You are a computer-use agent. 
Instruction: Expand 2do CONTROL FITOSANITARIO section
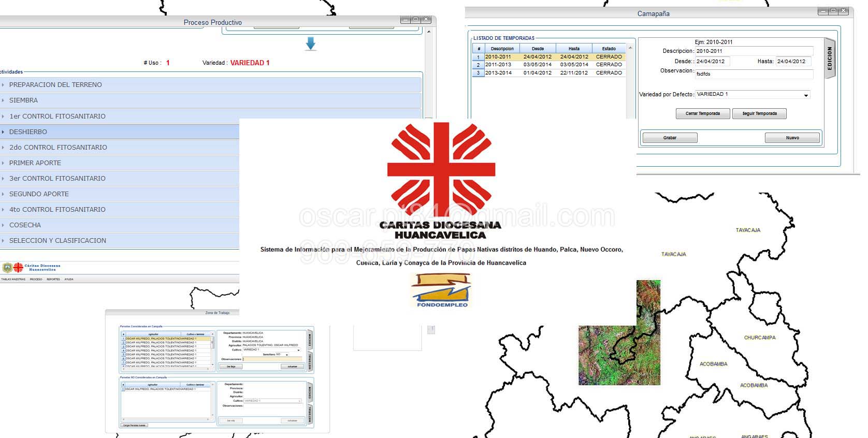click(x=120, y=147)
